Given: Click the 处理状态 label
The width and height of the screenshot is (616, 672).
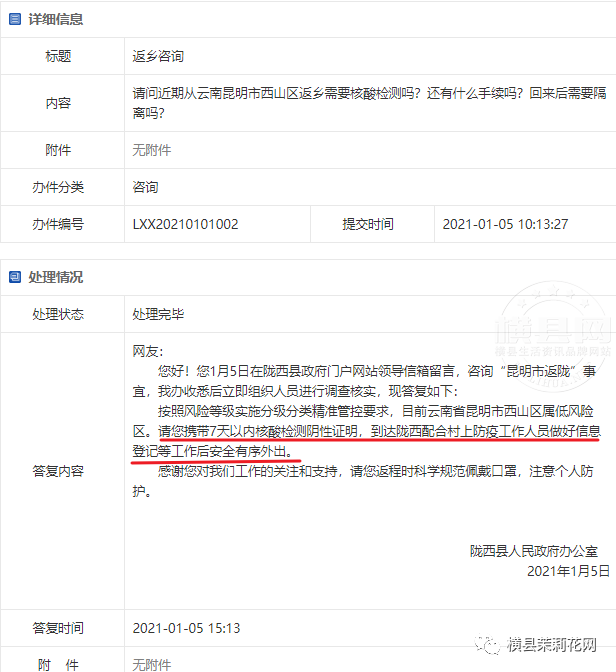Looking at the screenshot, I should [58, 314].
